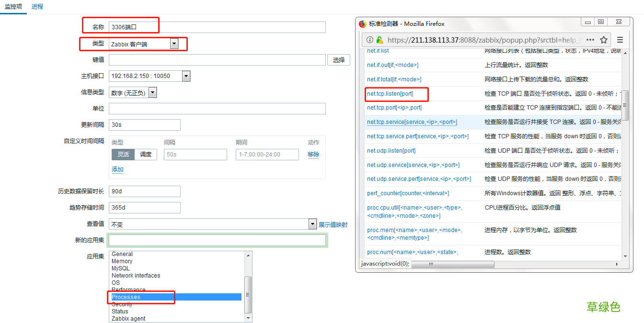Select the 调度 interval type toggle
Viewport: 644px width, 323px height.
click(146, 155)
